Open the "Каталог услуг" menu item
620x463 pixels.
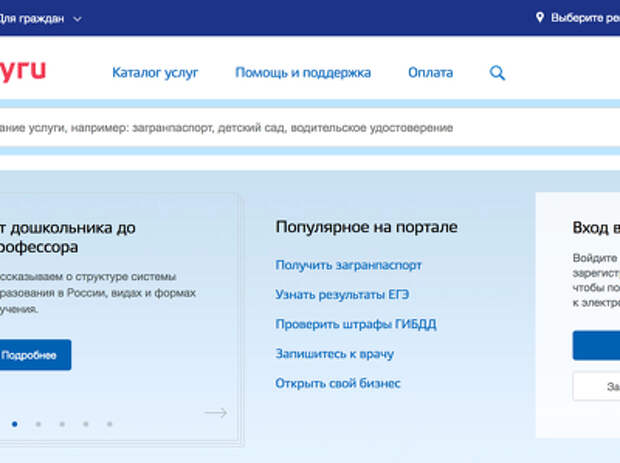tap(155, 73)
